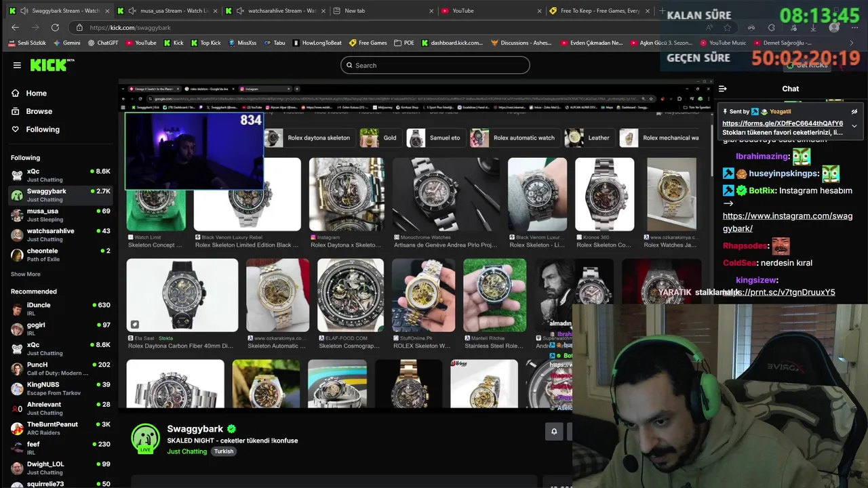The image size is (868, 488).
Task: Open the forms.gle link in pinned message
Action: (x=783, y=123)
